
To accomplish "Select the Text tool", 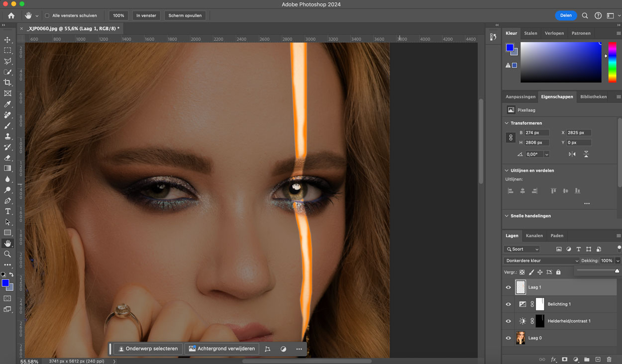I will point(7,211).
